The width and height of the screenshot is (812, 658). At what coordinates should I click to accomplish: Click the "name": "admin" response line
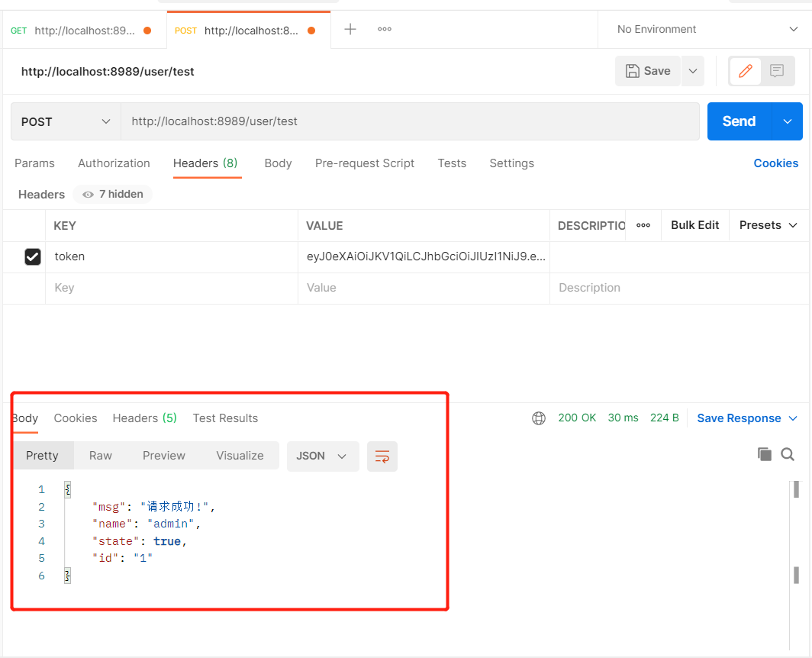click(x=146, y=524)
